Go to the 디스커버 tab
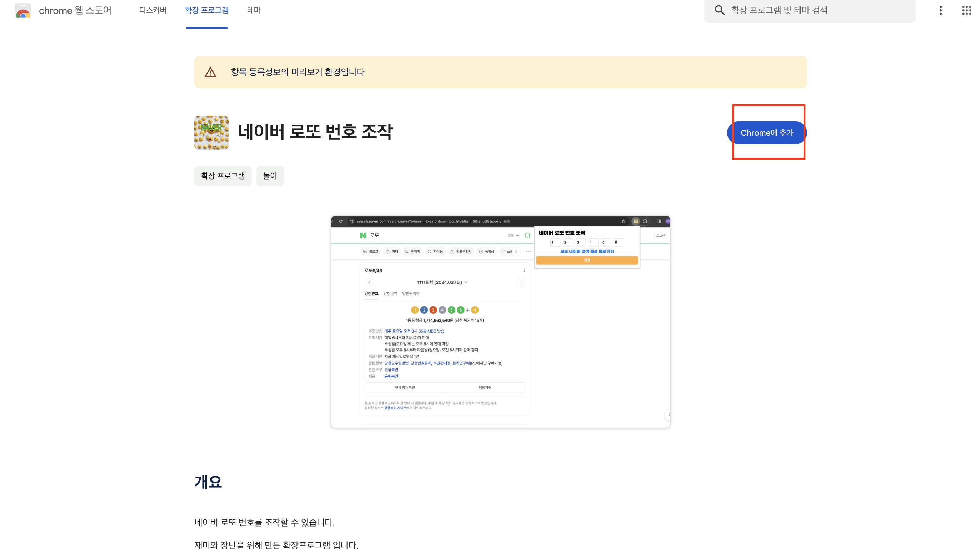 click(152, 10)
